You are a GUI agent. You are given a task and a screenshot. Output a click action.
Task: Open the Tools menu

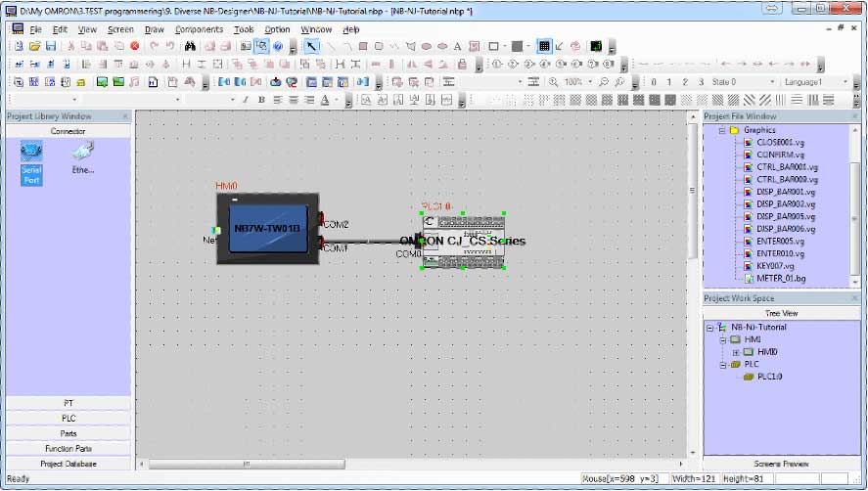click(x=244, y=29)
